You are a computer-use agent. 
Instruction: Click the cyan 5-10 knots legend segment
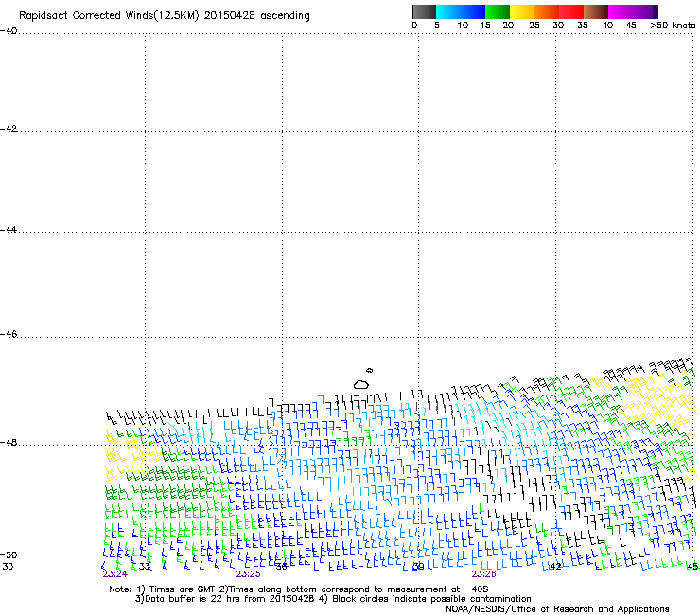(x=448, y=11)
